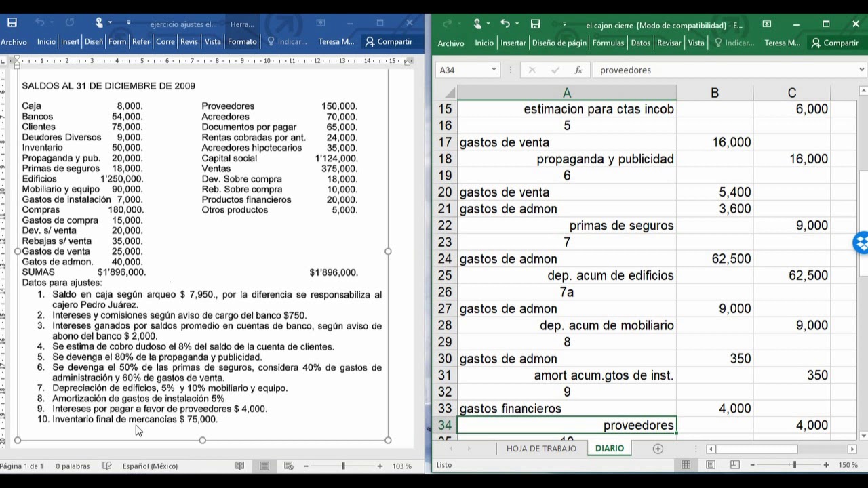The image size is (868, 488).
Task: Switch to HOJA DE TRABAJO sheet tab
Action: tap(541, 449)
